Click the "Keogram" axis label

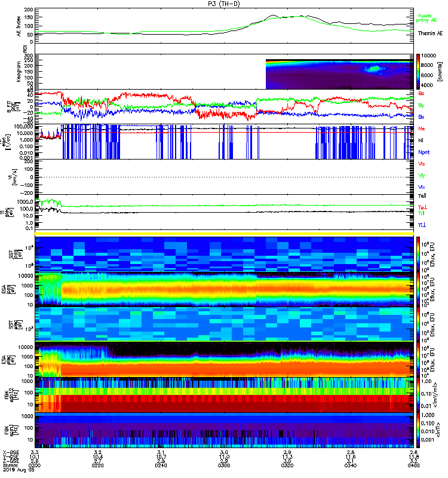click(x=19, y=72)
